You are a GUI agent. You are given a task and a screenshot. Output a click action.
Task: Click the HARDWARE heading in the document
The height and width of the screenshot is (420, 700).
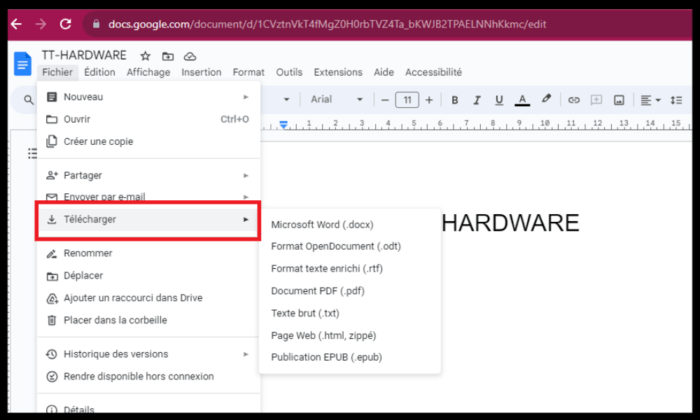tap(511, 223)
